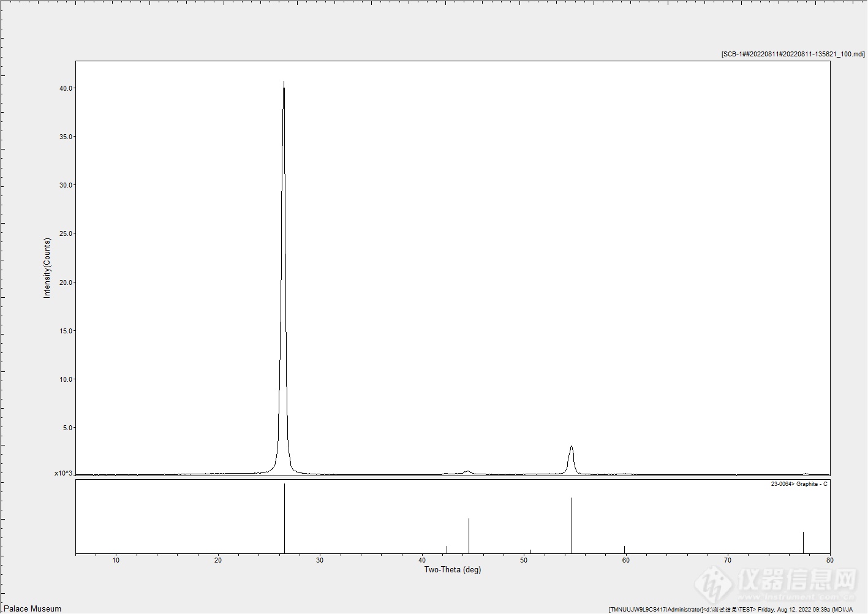Click the '20.0' intensity axis label

point(66,282)
